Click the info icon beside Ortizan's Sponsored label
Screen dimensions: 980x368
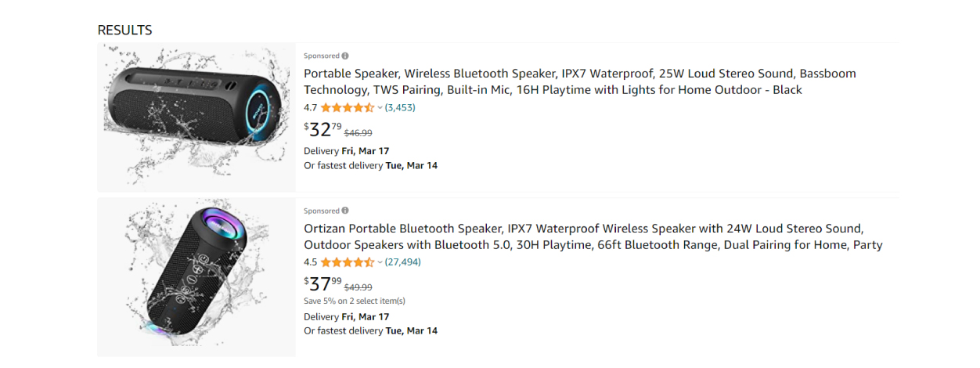[345, 211]
